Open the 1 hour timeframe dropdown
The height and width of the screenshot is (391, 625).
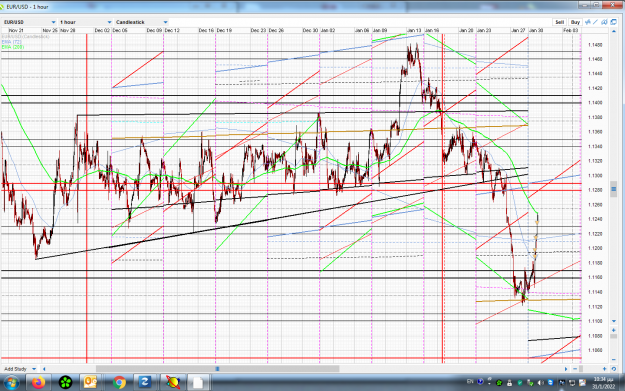click(85, 22)
